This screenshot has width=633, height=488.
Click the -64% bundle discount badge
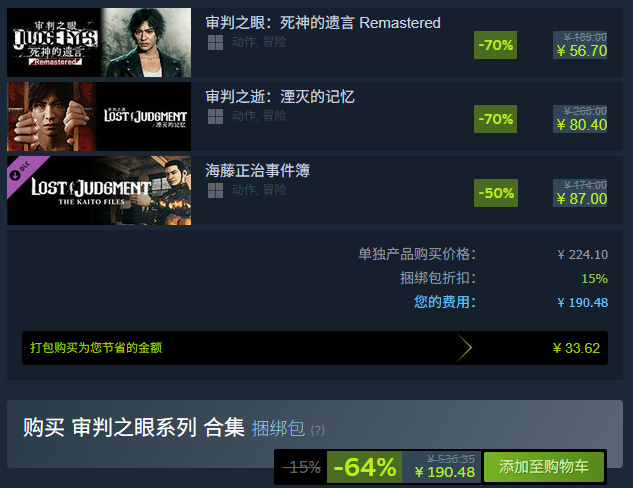[365, 467]
